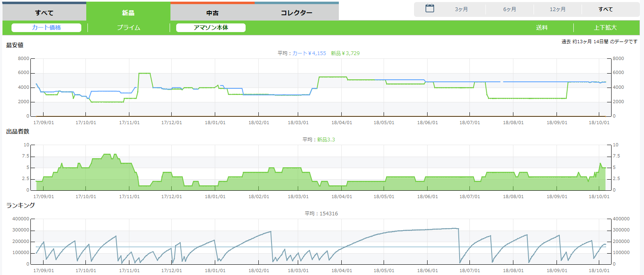This screenshot has width=644, height=275.
Task: Show all data with すべて period
Action: coord(605,9)
